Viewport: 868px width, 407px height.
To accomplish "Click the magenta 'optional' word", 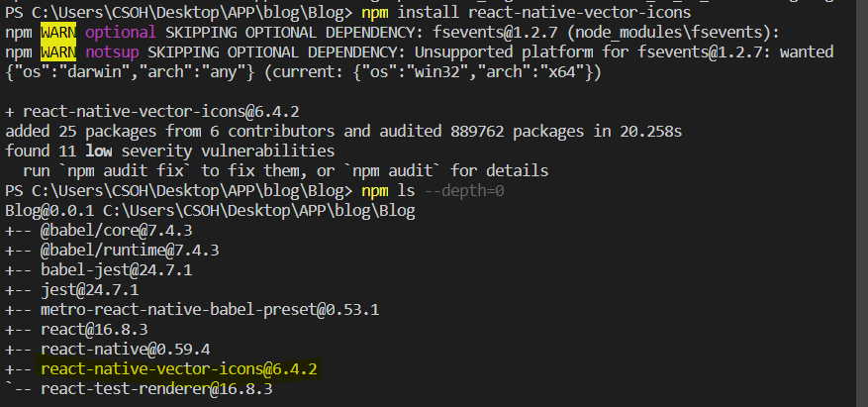I will (121, 33).
